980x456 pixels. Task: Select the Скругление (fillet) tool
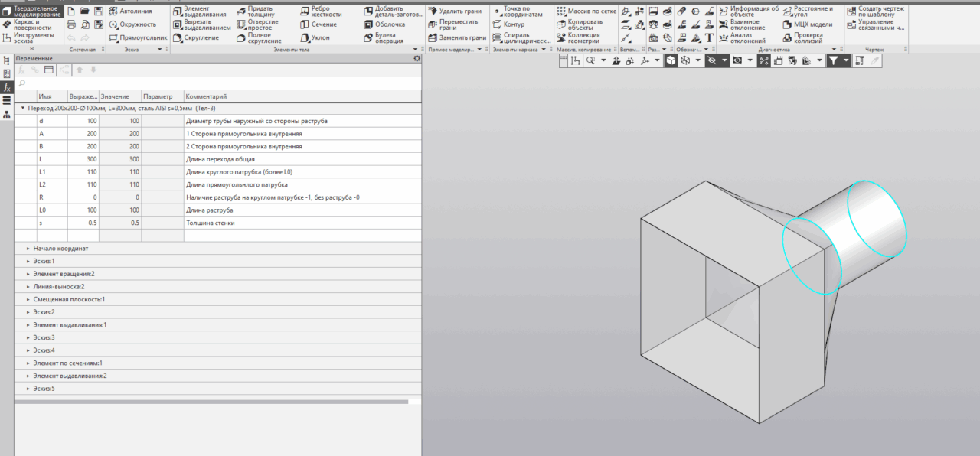pyautogui.click(x=194, y=37)
